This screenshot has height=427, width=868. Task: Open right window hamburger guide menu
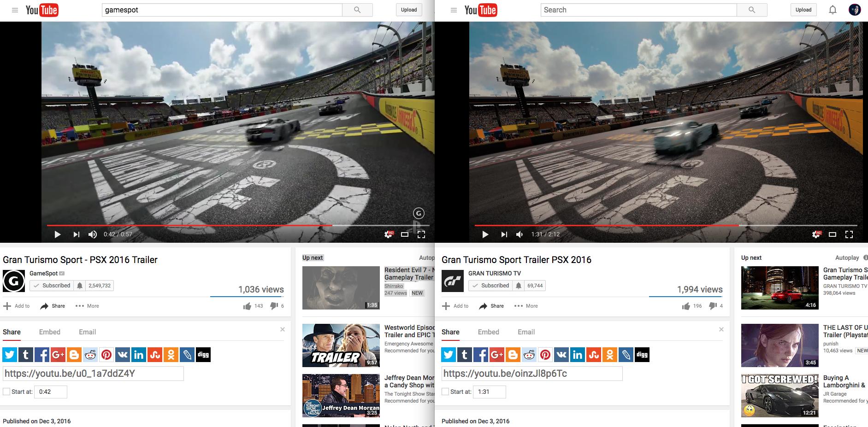[454, 10]
